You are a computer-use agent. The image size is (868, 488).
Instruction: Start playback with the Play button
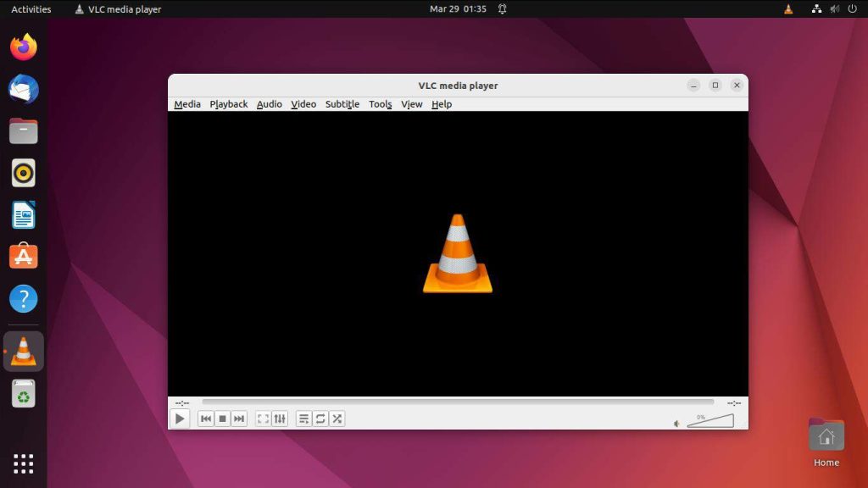coord(180,419)
